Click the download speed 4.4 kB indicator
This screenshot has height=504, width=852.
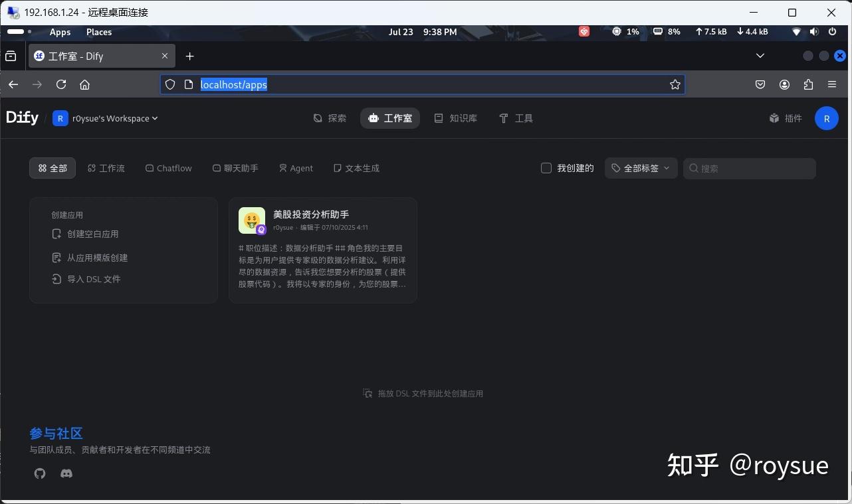(752, 31)
